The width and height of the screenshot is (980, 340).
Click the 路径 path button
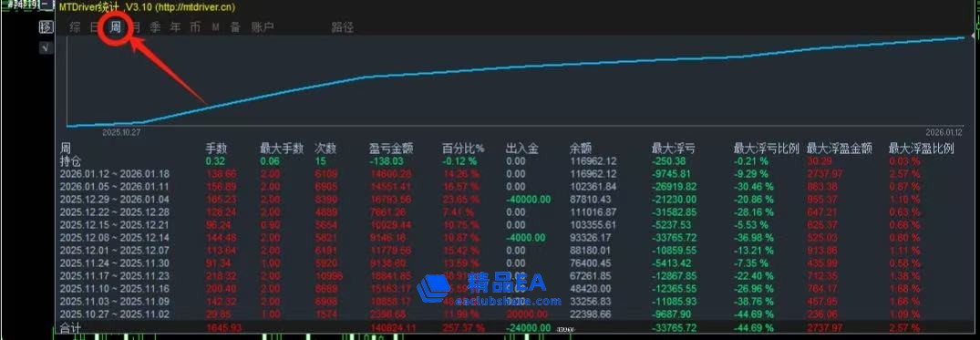point(343,26)
